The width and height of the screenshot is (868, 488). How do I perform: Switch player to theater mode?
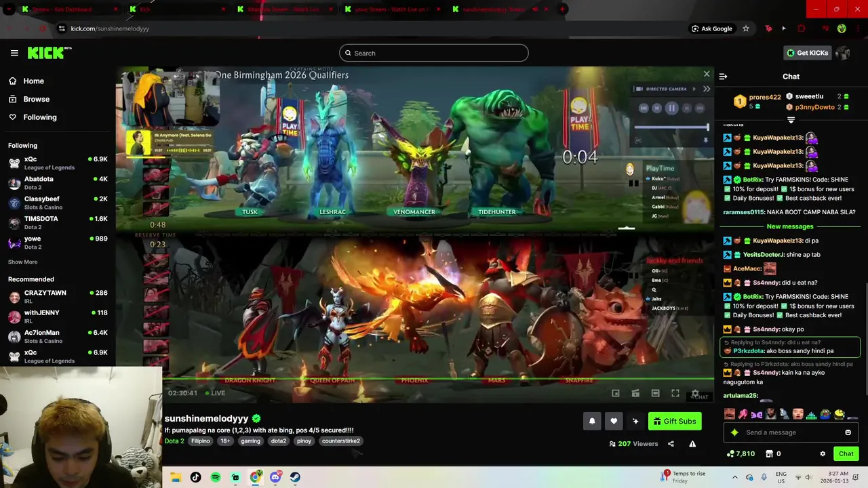click(x=655, y=393)
